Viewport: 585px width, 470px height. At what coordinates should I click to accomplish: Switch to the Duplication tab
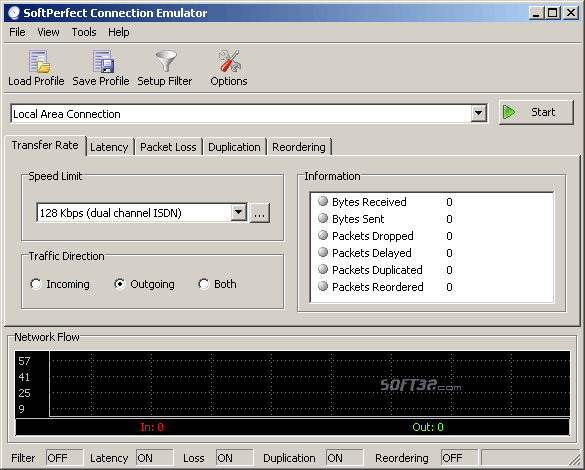coord(234,147)
